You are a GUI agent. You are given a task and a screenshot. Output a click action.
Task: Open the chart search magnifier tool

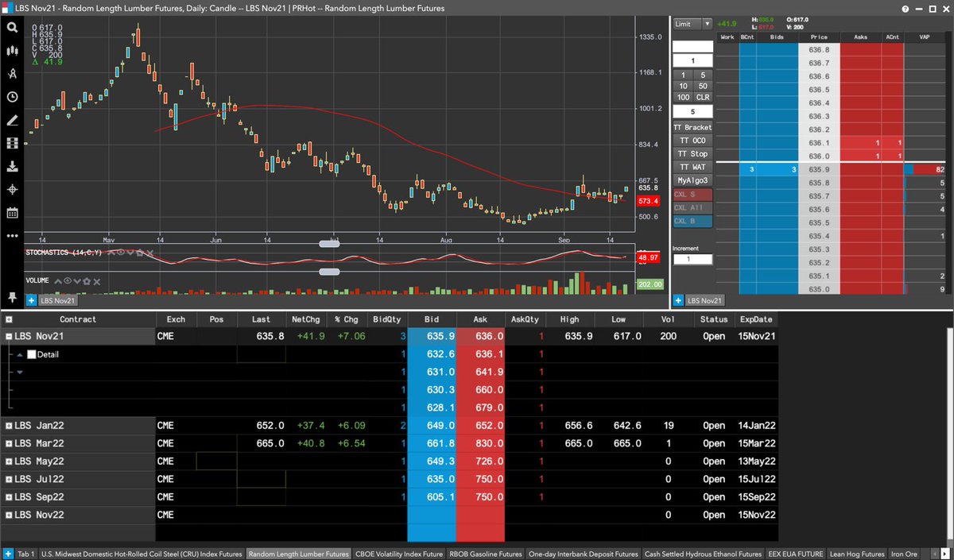tap(12, 27)
